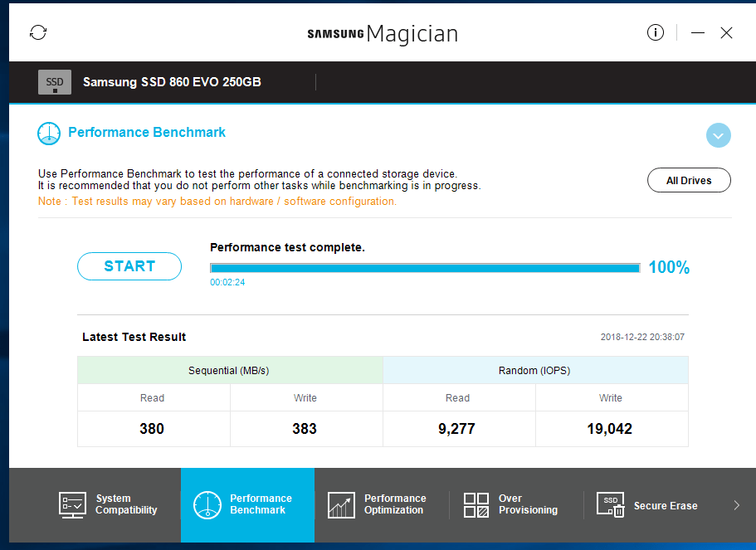This screenshot has width=756, height=550.
Task: Open the Secure Erase tab
Action: coord(651,504)
